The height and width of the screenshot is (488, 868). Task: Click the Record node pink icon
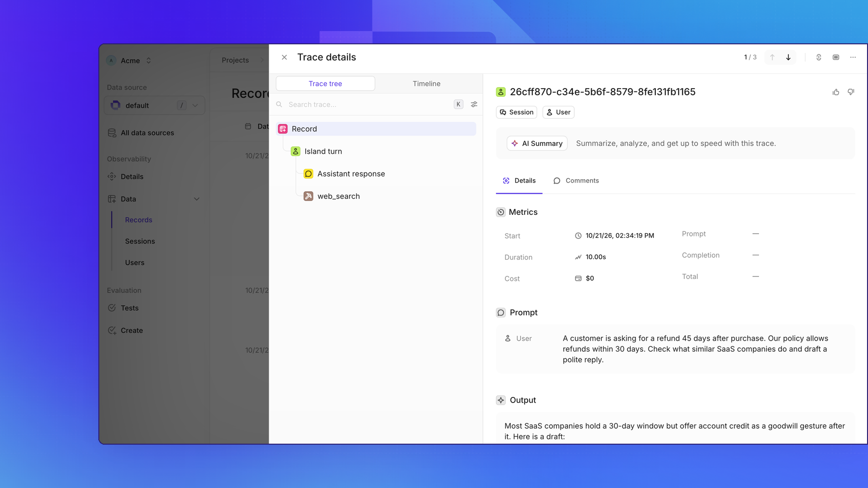click(x=283, y=129)
